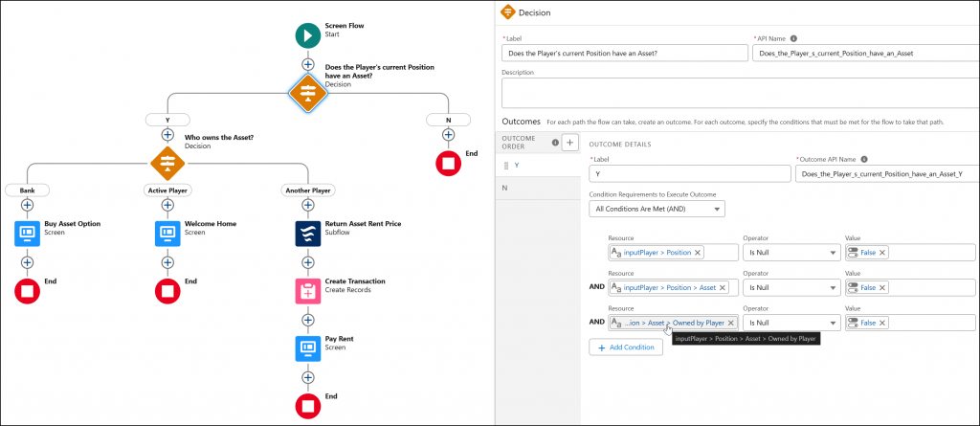The width and height of the screenshot is (980, 426).
Task: Select the N outcome in Outcome Order list
Action: pos(538,188)
